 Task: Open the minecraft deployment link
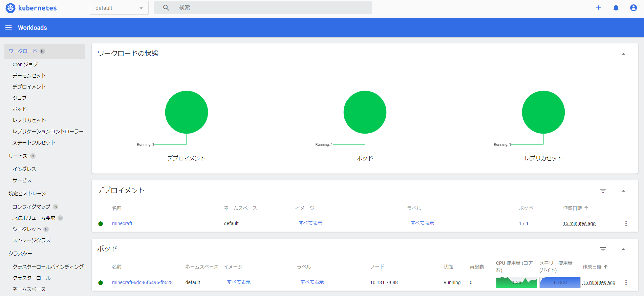click(122, 223)
